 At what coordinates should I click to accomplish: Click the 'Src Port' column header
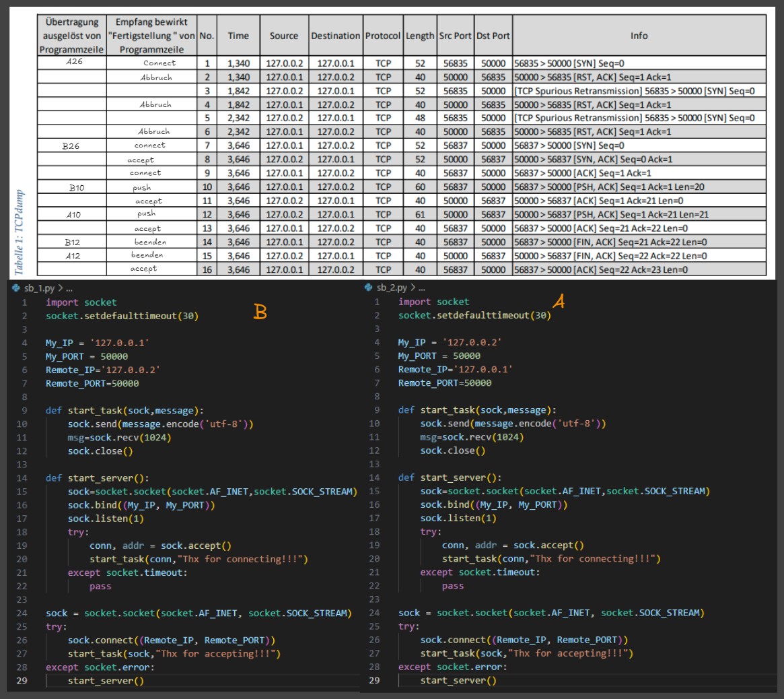pos(455,36)
